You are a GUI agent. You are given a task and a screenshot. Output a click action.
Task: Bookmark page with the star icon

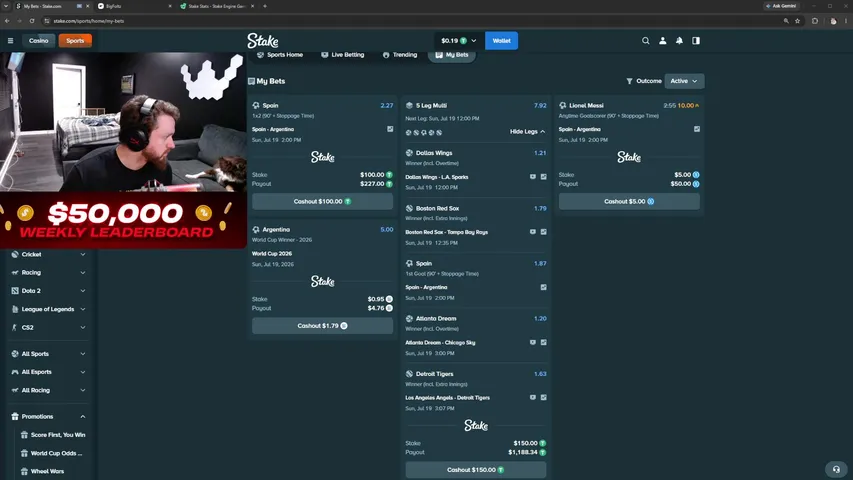pos(798,21)
